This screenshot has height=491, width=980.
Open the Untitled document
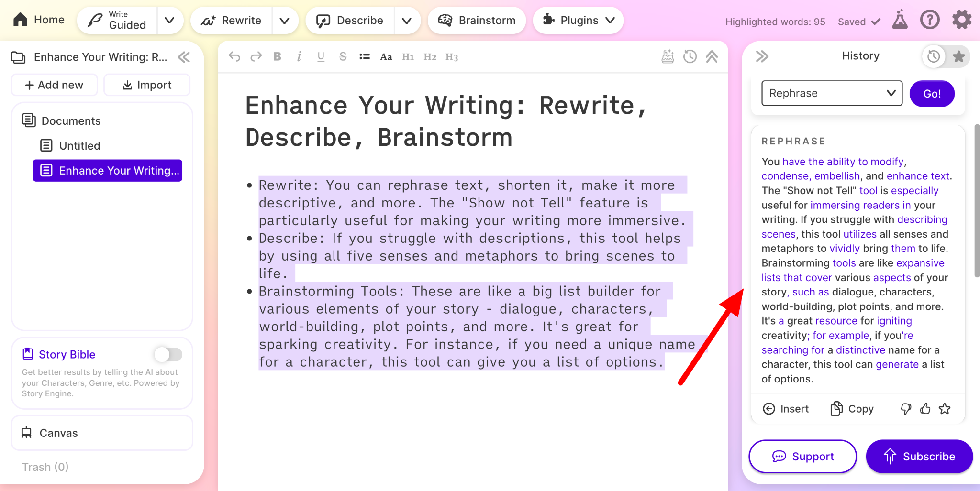click(x=70, y=145)
